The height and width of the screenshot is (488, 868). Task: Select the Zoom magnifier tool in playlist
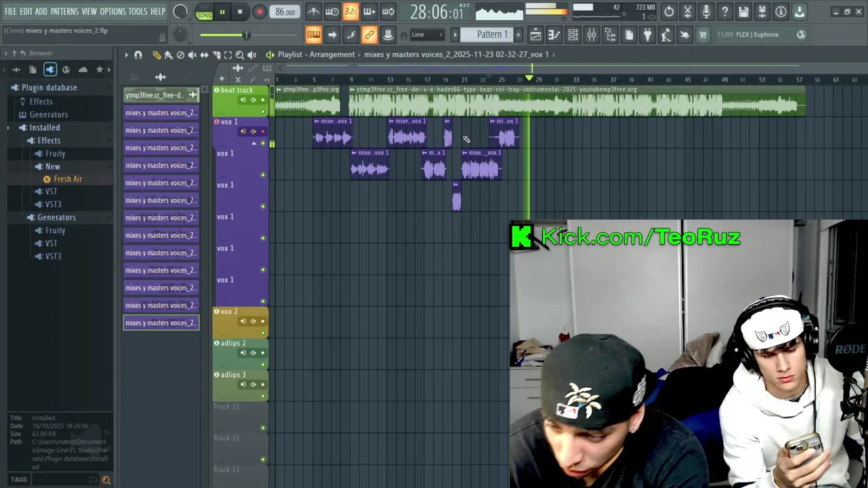tap(240, 55)
